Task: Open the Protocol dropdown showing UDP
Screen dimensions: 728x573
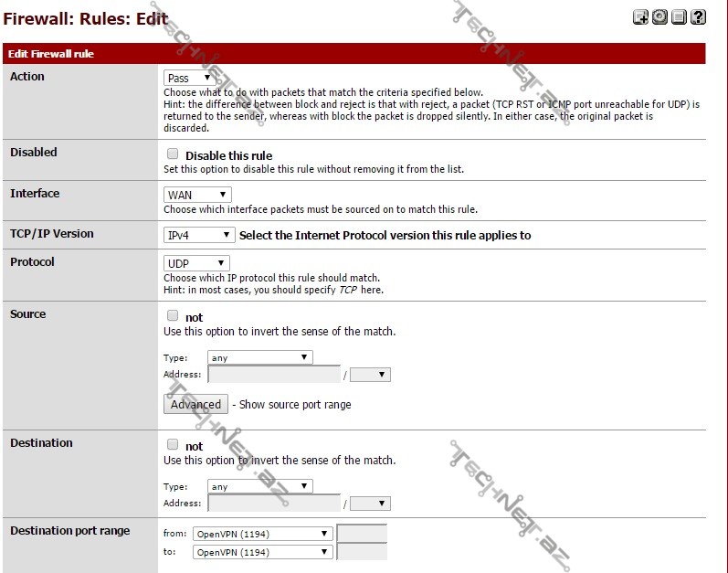Action: point(195,263)
